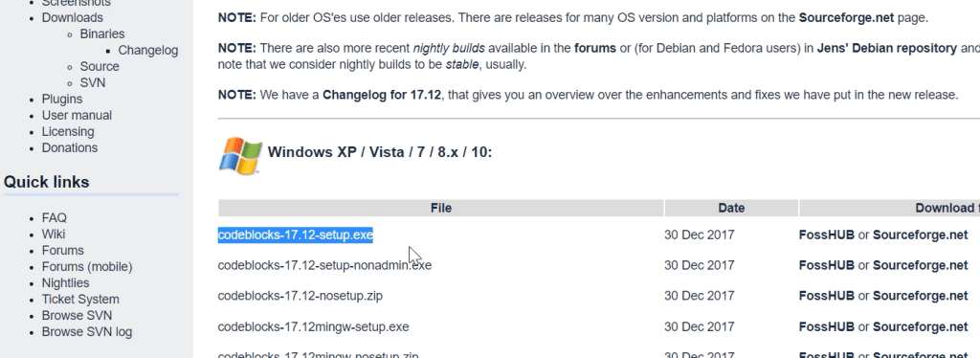Open the FAQ quick link

(55, 218)
